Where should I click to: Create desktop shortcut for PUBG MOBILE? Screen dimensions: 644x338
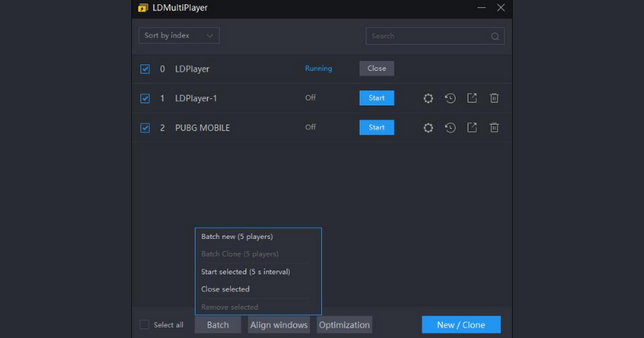[x=472, y=128]
